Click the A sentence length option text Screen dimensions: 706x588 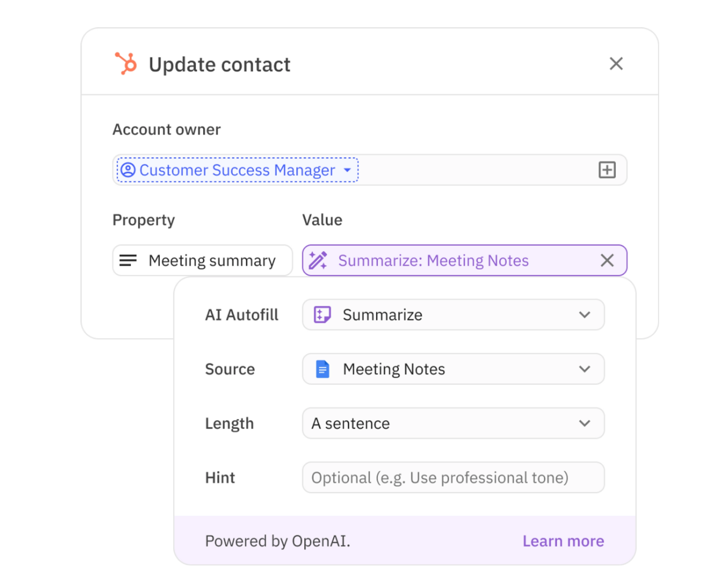pos(351,424)
